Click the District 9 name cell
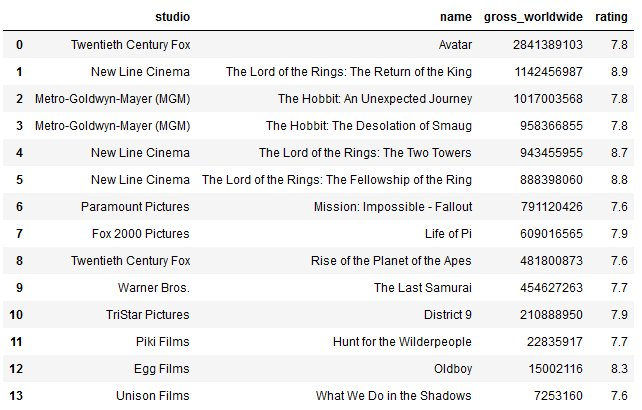The image size is (642, 410). [x=448, y=315]
